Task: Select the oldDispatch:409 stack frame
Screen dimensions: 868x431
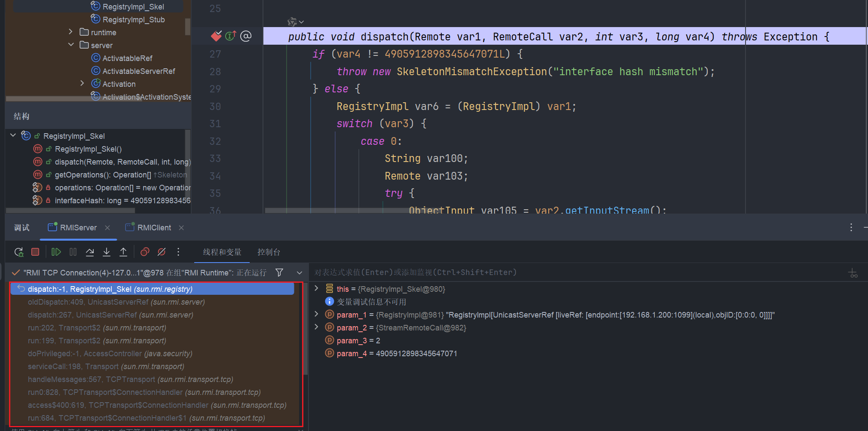Action: [x=116, y=302]
